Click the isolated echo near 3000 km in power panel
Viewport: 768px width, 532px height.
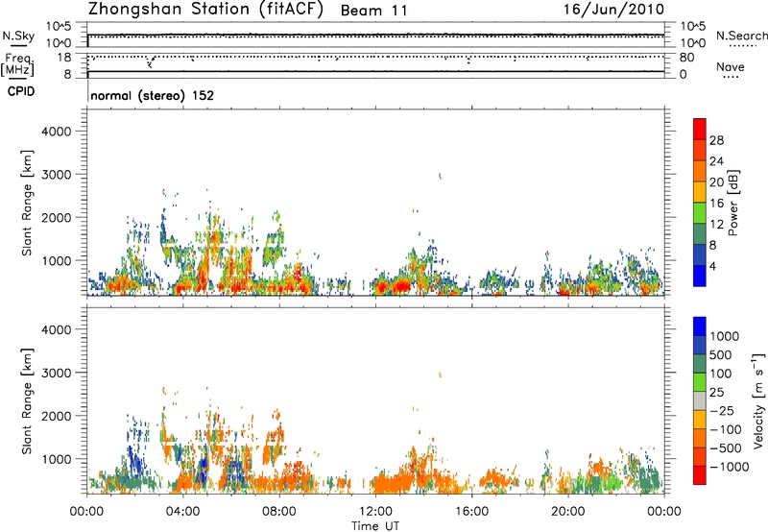[440, 176]
